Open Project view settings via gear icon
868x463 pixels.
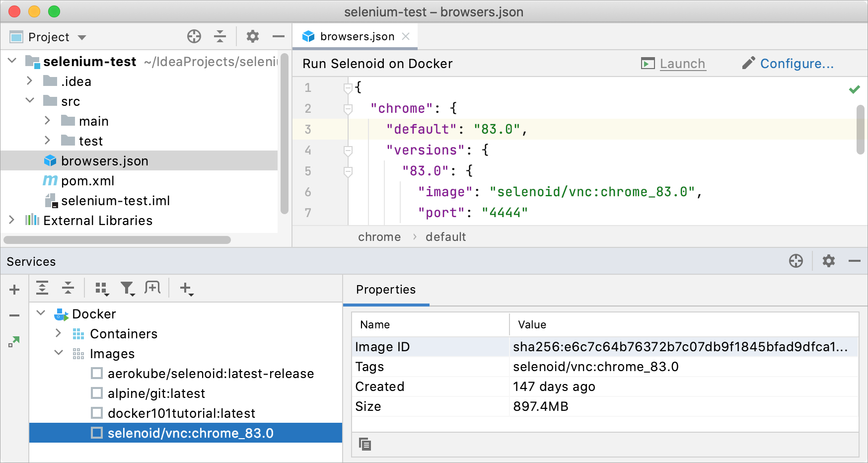point(252,36)
